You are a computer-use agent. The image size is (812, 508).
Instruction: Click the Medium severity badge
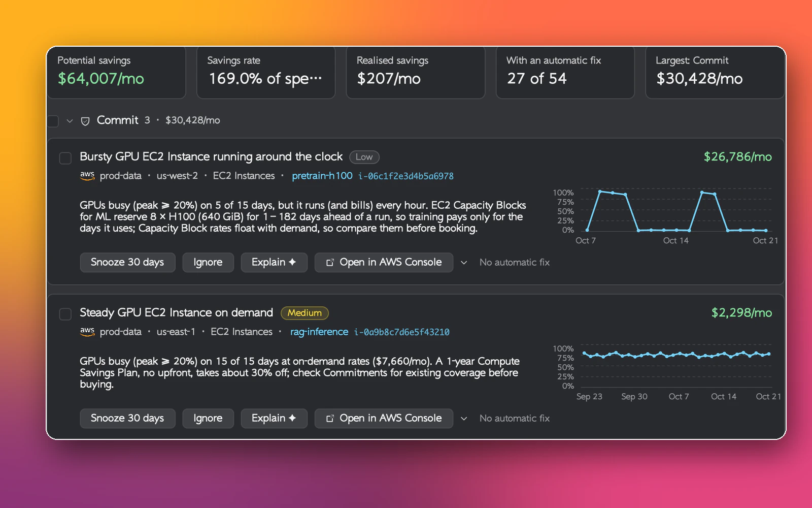(x=304, y=313)
